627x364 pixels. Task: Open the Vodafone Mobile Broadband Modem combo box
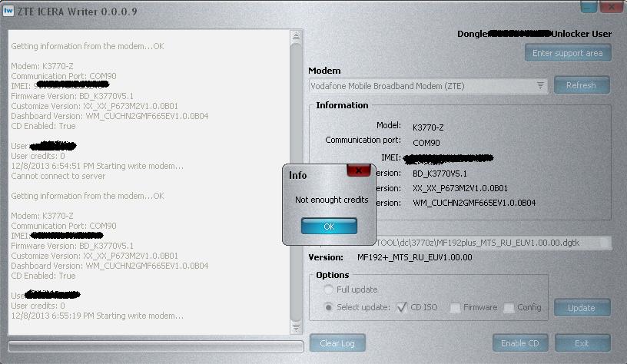[x=423, y=86]
